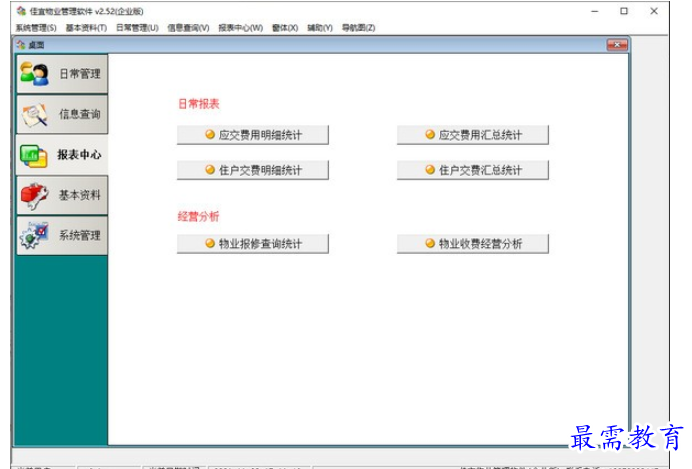Click the orange dot on 物业报修查询统计
The width and height of the screenshot is (692, 469).
(210, 243)
